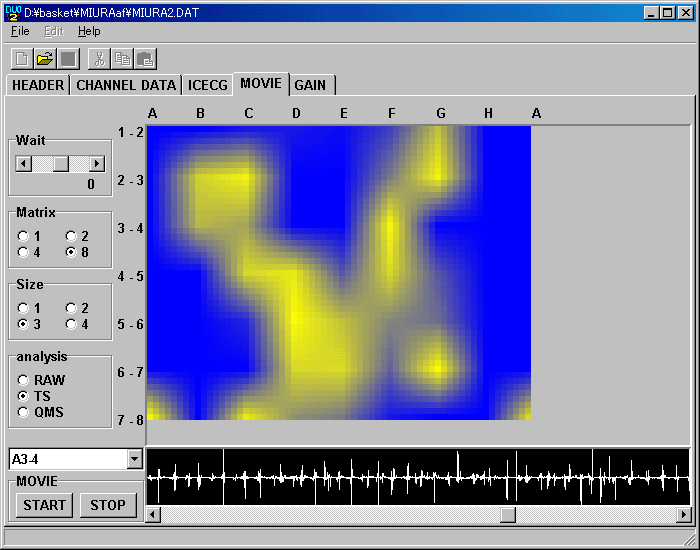
Task: Select Matrix option 4
Action: pos(23,252)
